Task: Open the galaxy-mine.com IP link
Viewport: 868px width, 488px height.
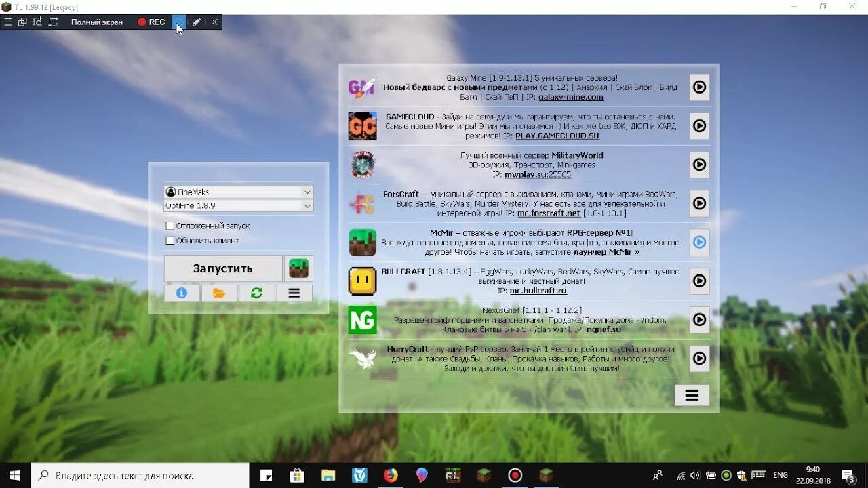Action: coord(571,97)
